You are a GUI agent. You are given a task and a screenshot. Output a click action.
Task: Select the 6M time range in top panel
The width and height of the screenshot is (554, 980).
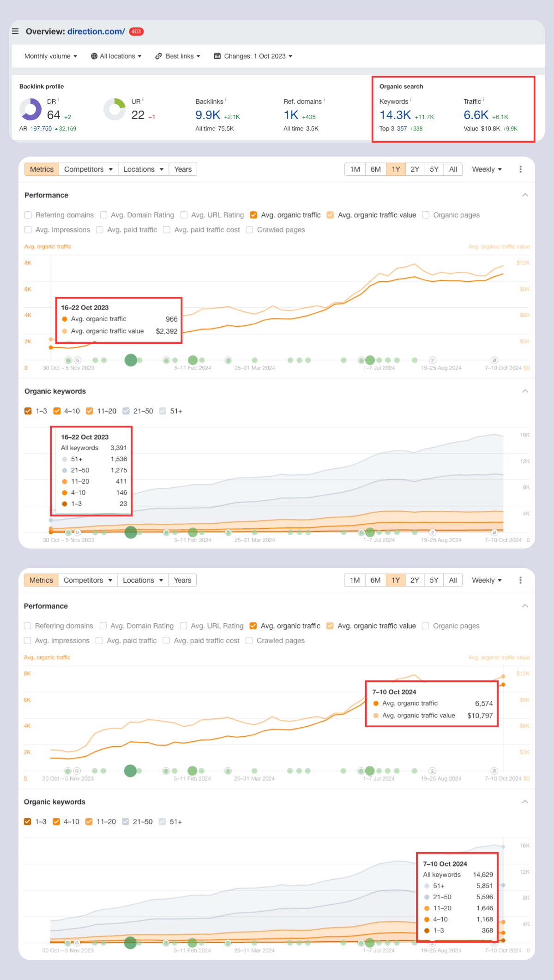coord(376,169)
